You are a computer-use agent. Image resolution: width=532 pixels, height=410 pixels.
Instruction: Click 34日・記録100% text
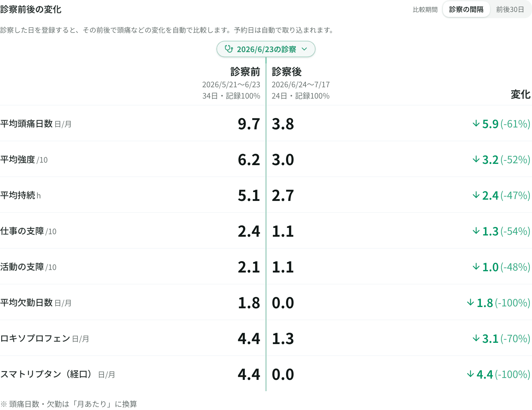pyautogui.click(x=231, y=96)
